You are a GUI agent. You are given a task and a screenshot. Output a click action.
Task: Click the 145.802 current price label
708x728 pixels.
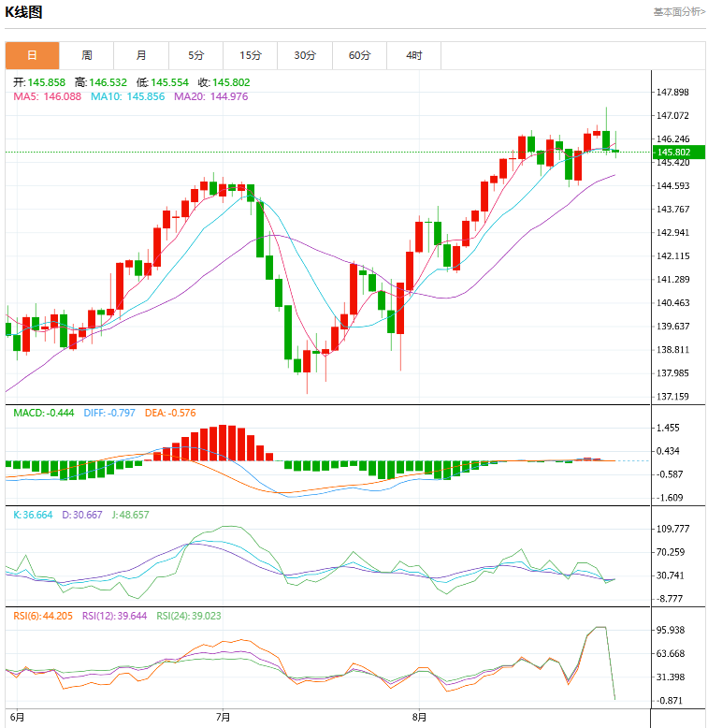coord(679,152)
